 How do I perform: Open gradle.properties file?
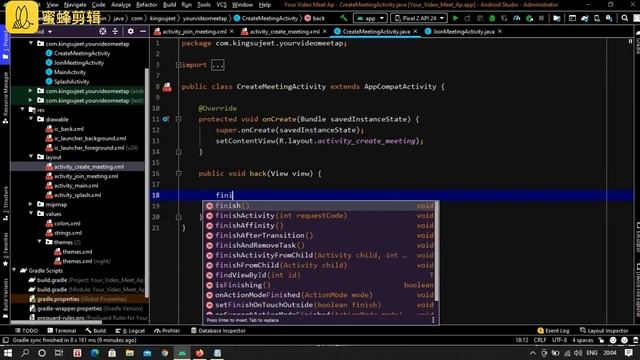point(58,299)
